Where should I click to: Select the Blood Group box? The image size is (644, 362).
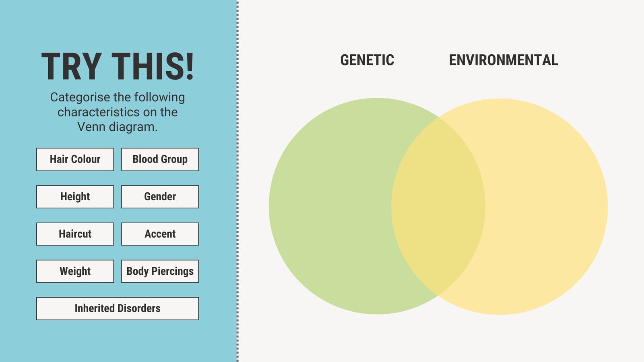[160, 159]
